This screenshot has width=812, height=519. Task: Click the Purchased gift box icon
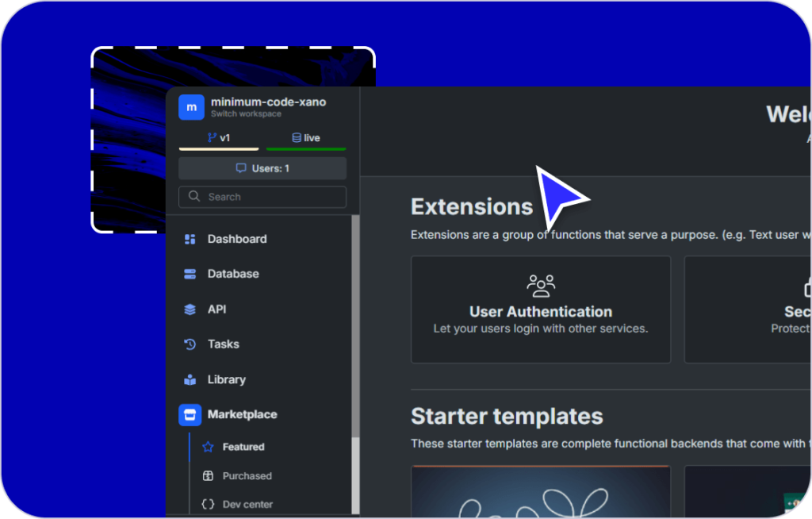click(x=208, y=476)
